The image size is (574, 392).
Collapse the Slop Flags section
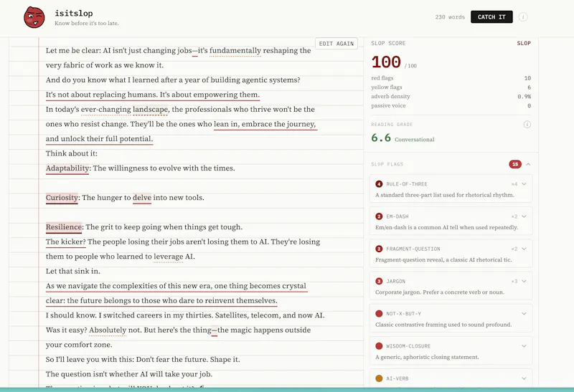(x=528, y=164)
